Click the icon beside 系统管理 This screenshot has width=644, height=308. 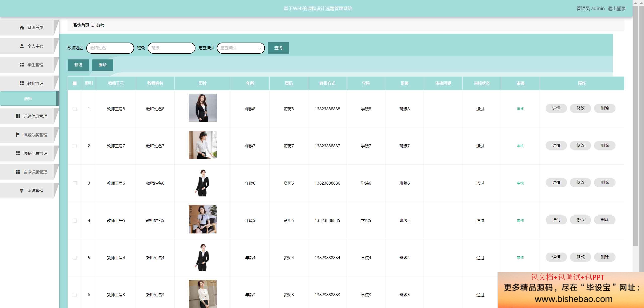pyautogui.click(x=22, y=191)
